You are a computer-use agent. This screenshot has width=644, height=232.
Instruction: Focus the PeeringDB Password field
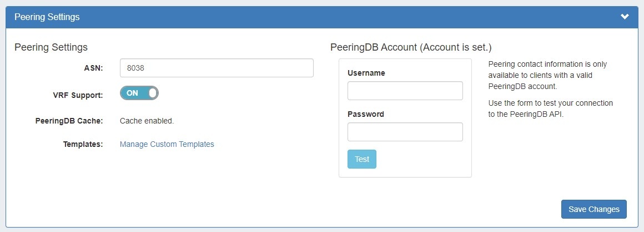click(x=405, y=132)
